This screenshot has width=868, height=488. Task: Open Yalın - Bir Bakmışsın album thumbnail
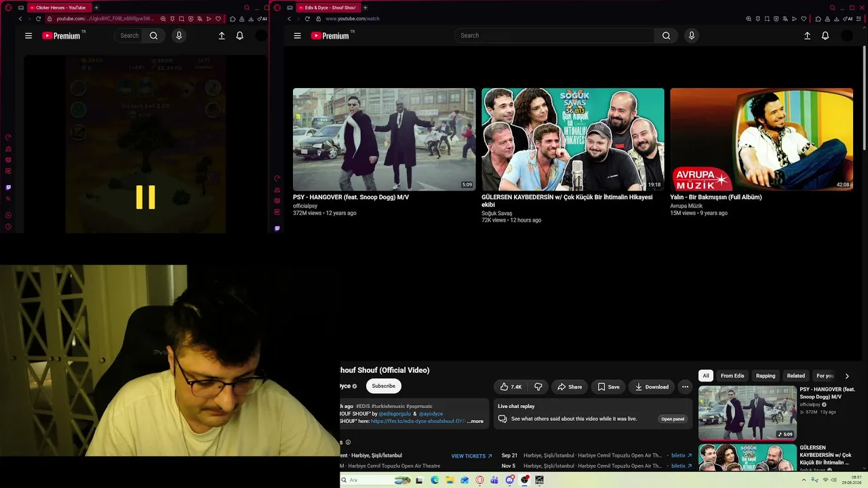pos(762,140)
